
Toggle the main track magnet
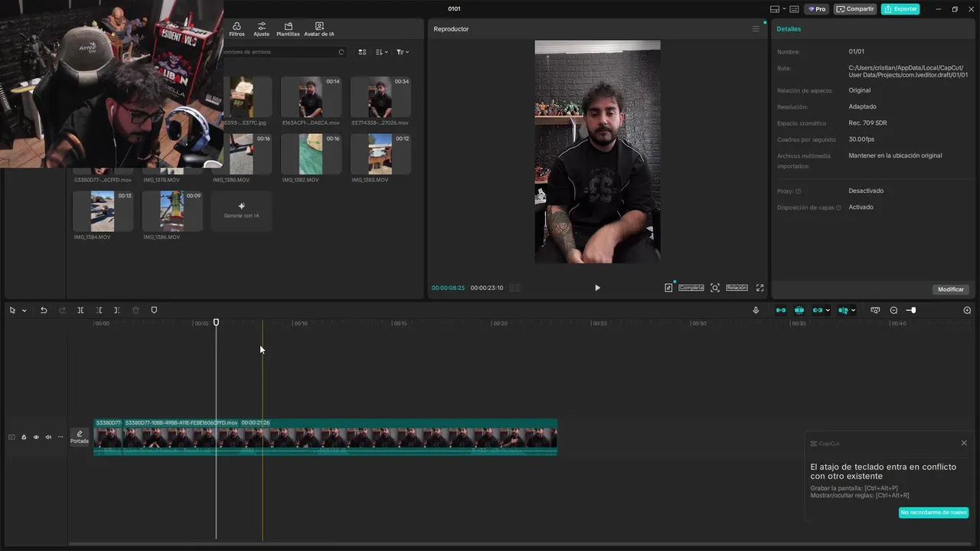(781, 310)
